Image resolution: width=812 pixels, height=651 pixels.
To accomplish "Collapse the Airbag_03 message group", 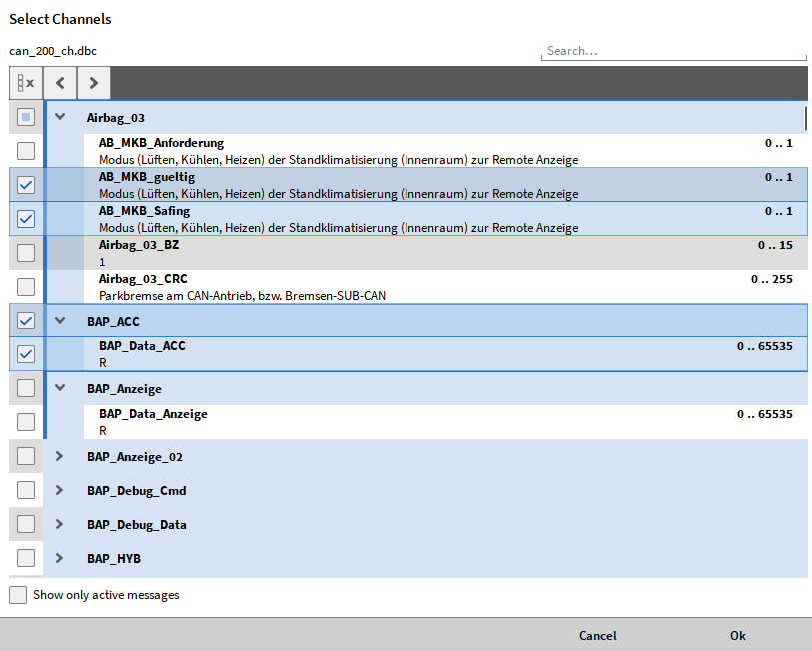I will [60, 117].
